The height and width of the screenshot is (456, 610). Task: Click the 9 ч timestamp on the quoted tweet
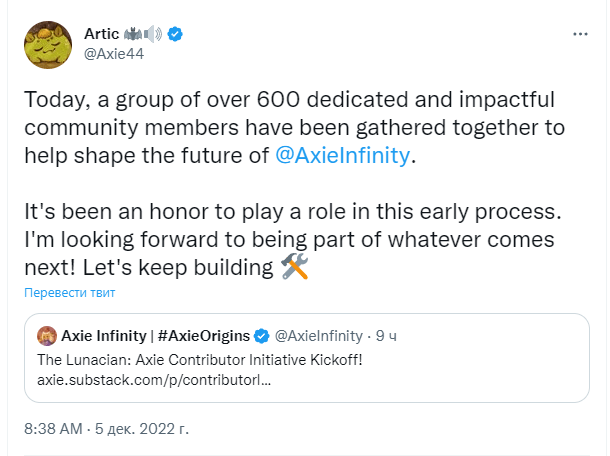tap(386, 336)
